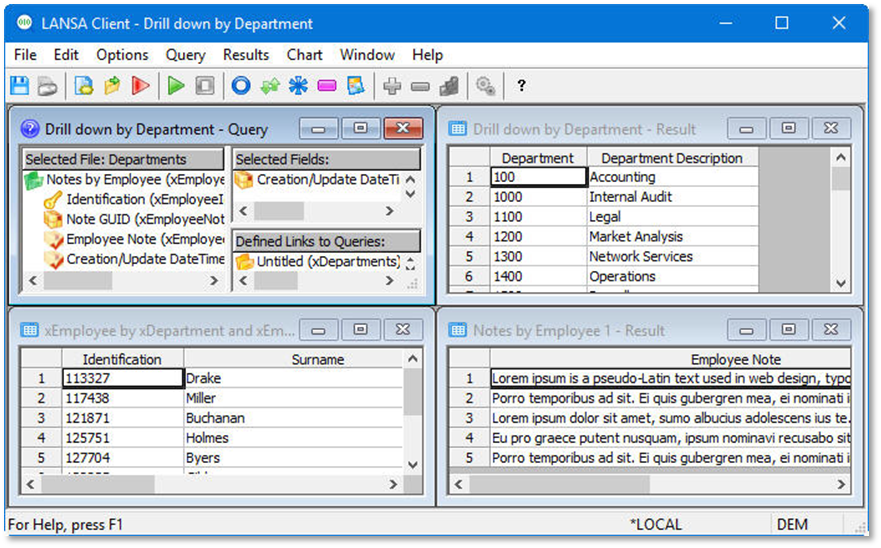
Task: Click the grid icon of Notes by Employee 1 window
Action: [458, 330]
